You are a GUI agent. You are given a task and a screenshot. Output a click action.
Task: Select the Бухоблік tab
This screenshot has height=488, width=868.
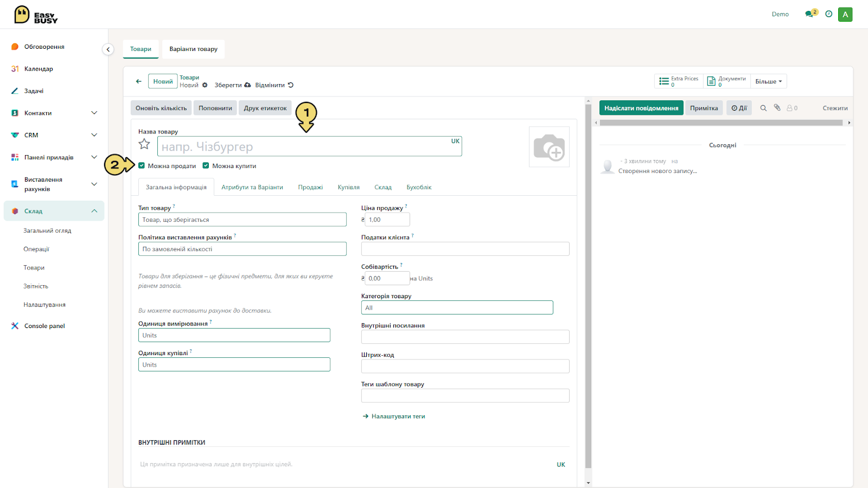pos(419,187)
